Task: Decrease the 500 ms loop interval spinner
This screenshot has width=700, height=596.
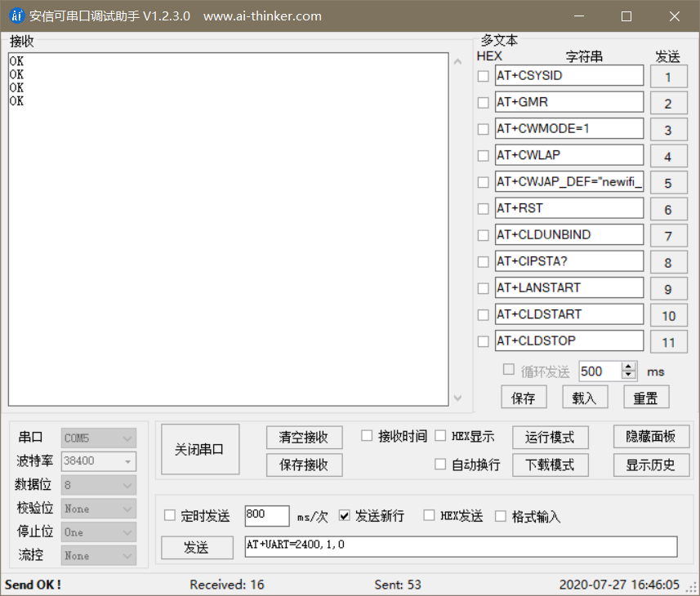Action: (629, 376)
